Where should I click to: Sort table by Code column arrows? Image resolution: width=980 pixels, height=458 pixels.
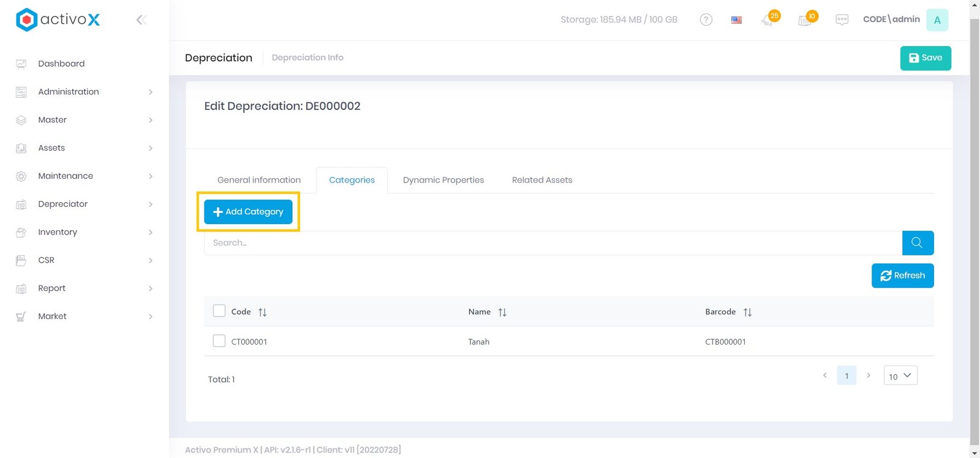point(262,312)
